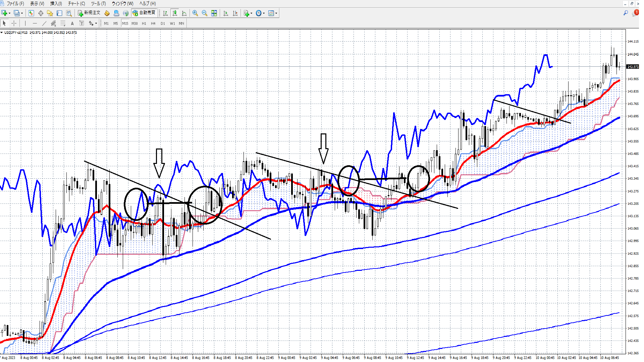Expand the profiles dropdown arrow
Image resolution: width=644 pixels, height=362 pixels.
(x=22, y=13)
